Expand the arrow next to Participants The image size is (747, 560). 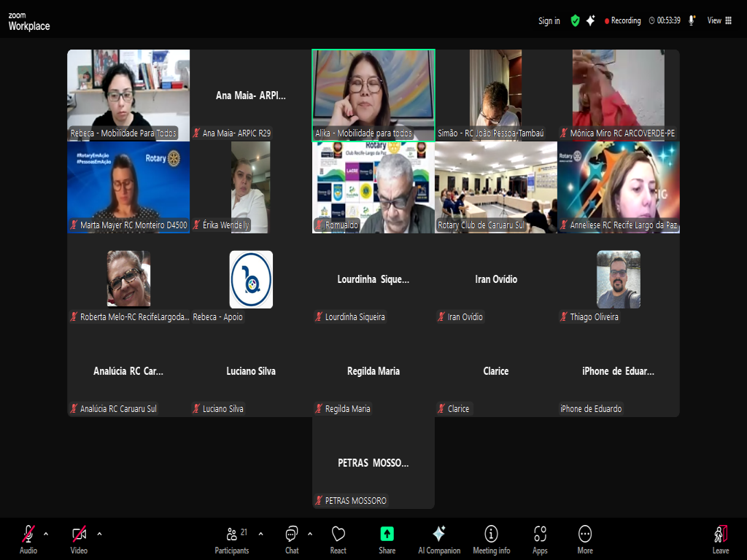coord(260,534)
